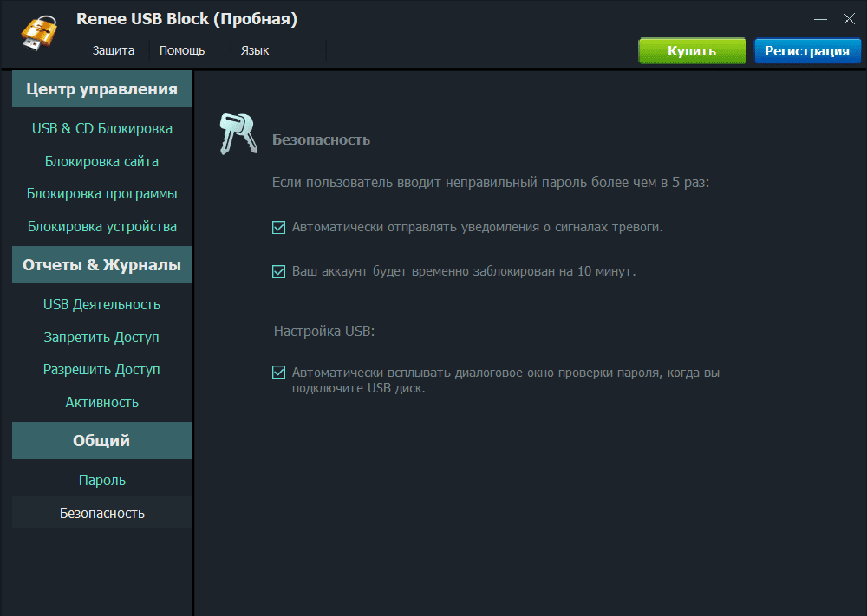Viewport: 867px width, 616px height.
Task: Open the Пароль settings page
Action: click(102, 480)
